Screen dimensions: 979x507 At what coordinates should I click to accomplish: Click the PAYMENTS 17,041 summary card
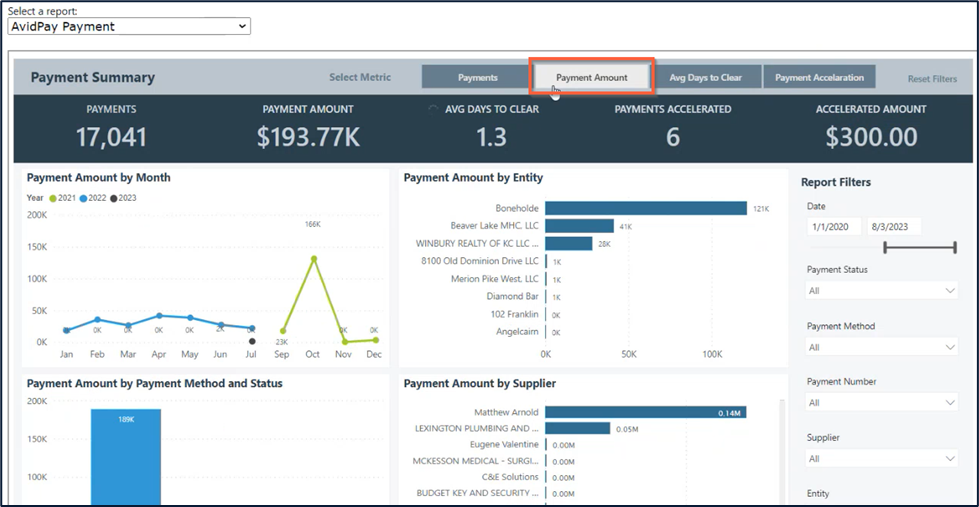pos(112,128)
